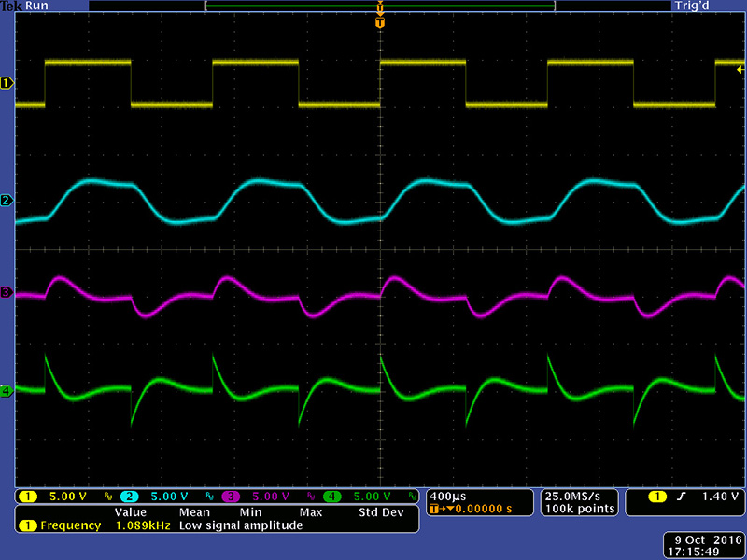Click the yellow trigger level arrow at the graticule edge

[740, 70]
